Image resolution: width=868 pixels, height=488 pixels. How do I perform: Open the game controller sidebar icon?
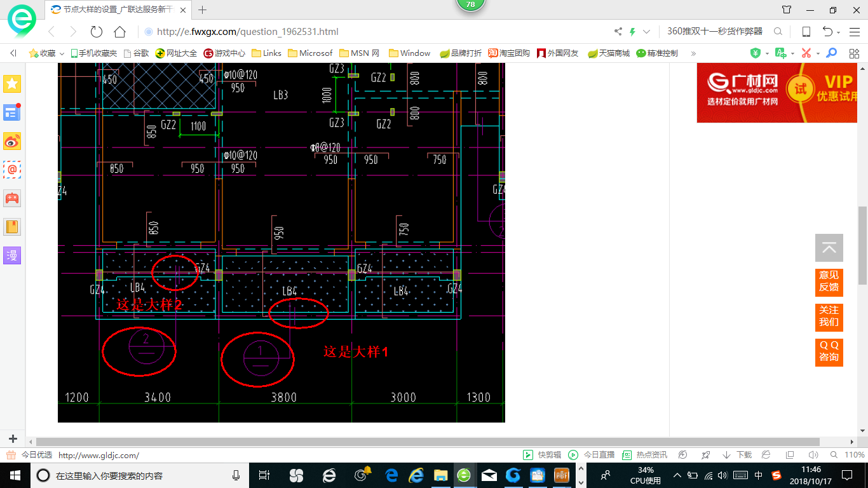[12, 198]
